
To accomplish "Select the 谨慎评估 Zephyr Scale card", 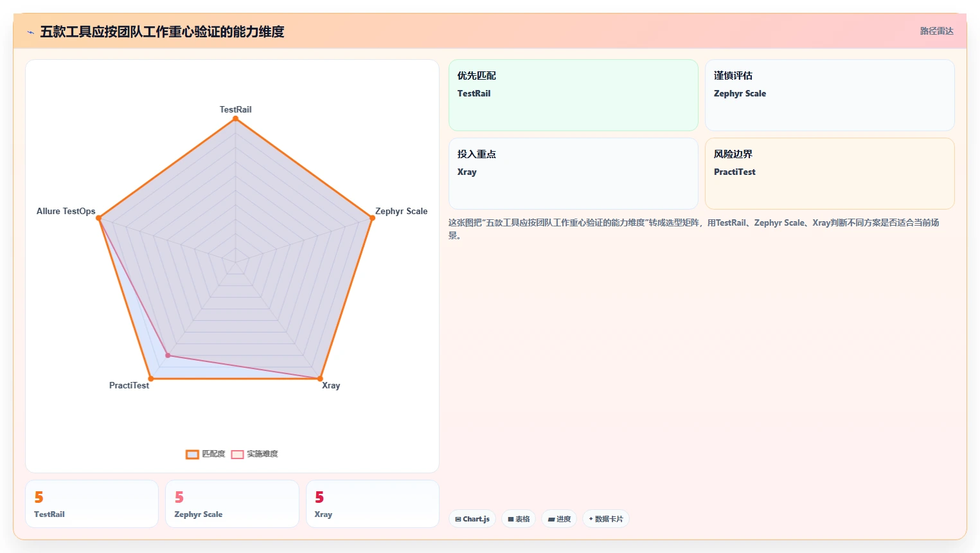I will coord(830,95).
